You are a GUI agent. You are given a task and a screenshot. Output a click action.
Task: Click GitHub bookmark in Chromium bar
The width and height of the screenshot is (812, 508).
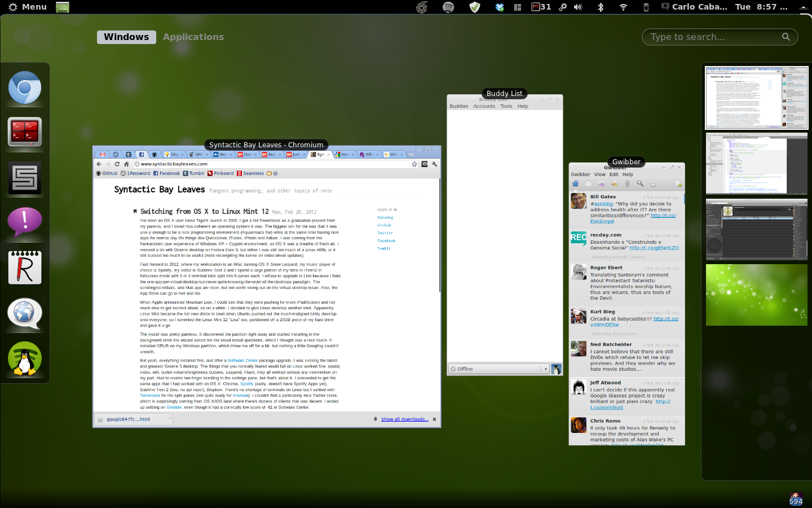tap(107, 173)
